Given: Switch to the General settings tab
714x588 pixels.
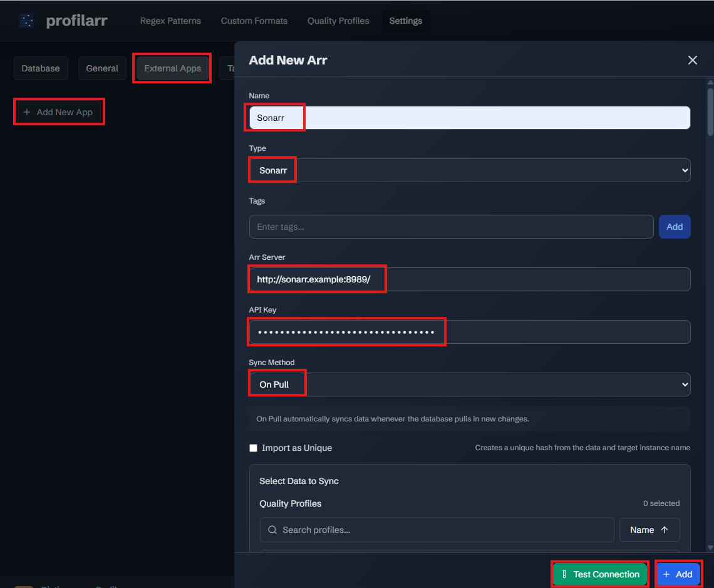Looking at the screenshot, I should 102,68.
